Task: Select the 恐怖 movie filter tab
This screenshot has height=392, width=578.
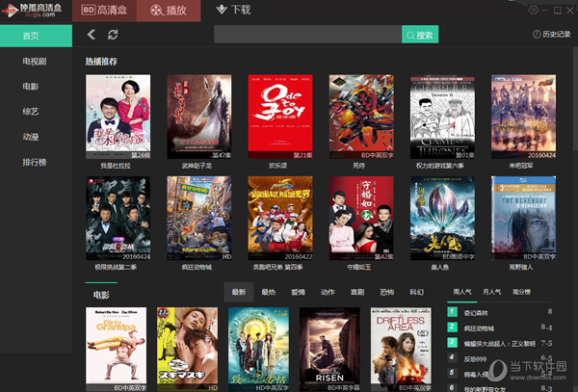Action: [387, 292]
